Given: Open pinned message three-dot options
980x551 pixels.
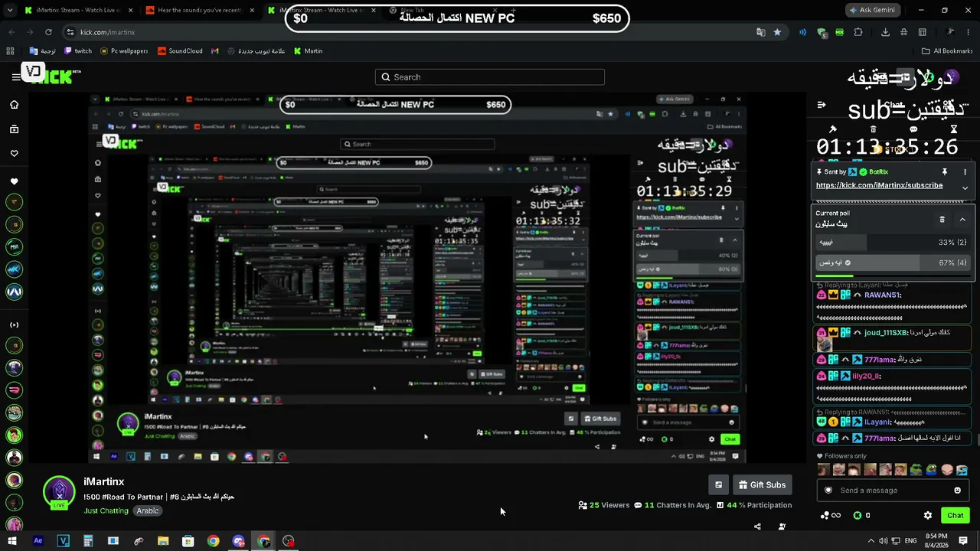Looking at the screenshot, I should point(965,172).
